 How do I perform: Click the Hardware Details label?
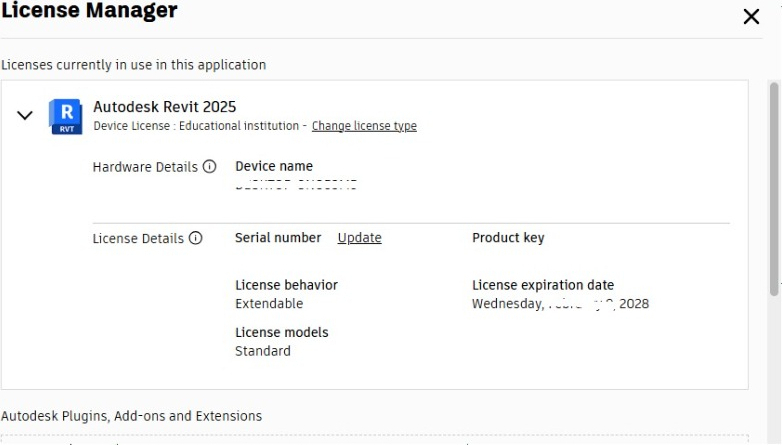point(145,167)
